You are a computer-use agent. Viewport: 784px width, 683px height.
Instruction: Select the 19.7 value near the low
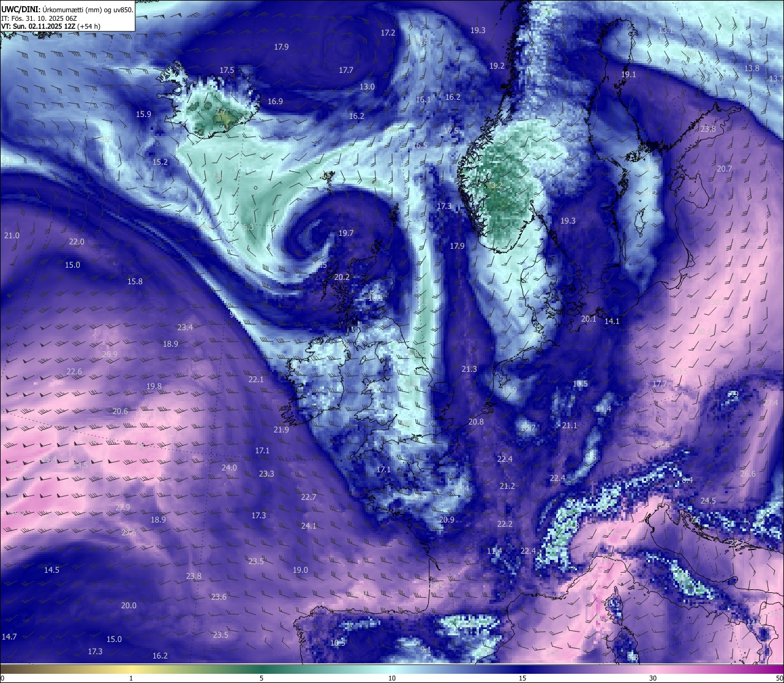pyautogui.click(x=346, y=233)
